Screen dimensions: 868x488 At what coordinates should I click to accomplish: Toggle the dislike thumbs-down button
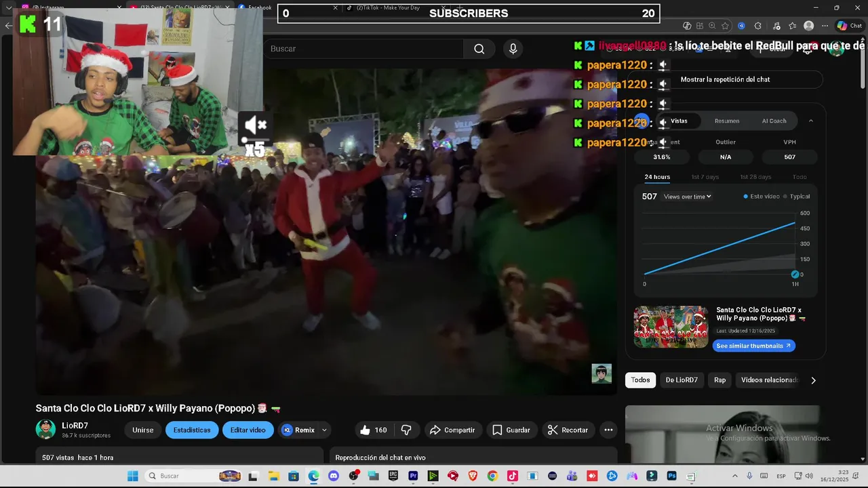[406, 430]
